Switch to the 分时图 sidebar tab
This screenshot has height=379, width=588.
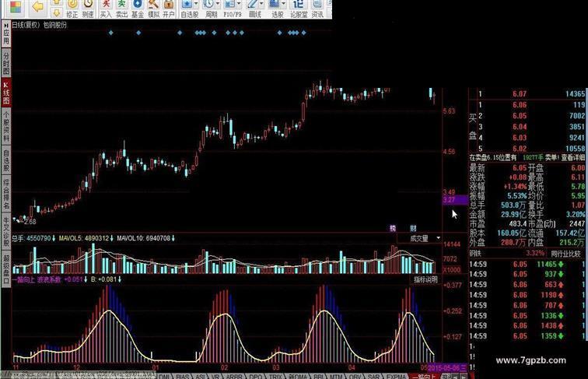click(6, 63)
